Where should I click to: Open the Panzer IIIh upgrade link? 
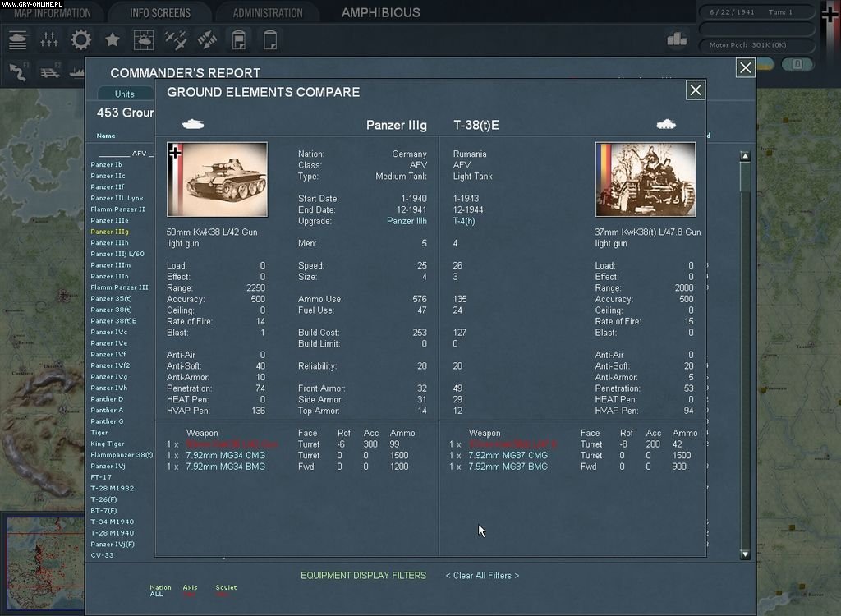[407, 221]
